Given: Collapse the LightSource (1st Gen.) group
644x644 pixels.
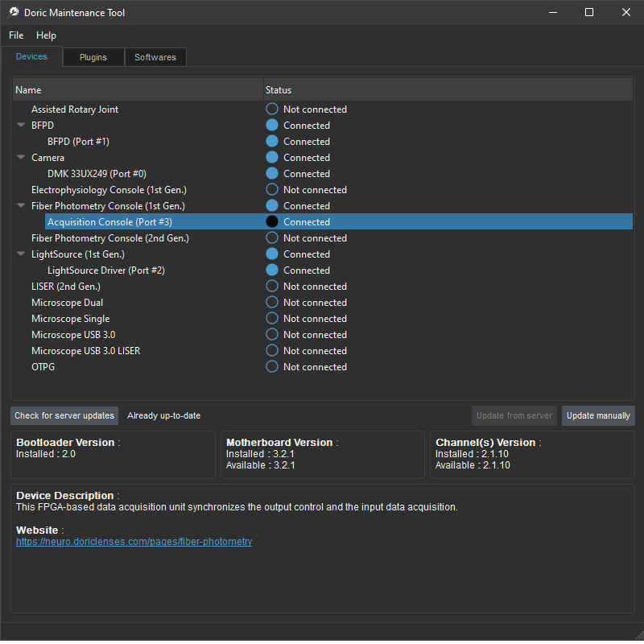Looking at the screenshot, I should point(21,254).
